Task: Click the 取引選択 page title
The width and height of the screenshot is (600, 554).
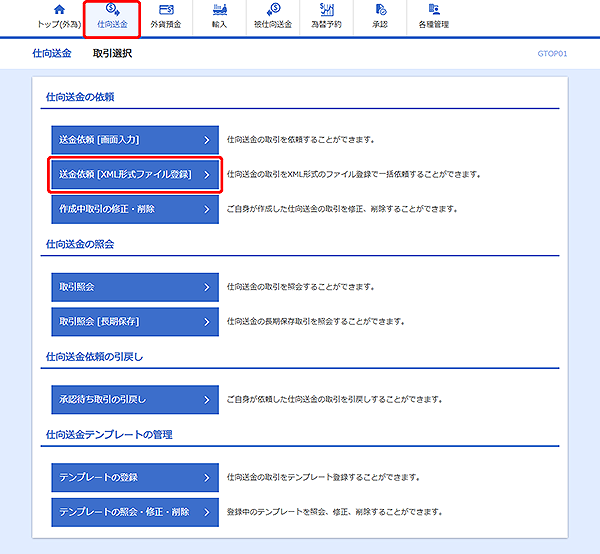Action: point(112,54)
